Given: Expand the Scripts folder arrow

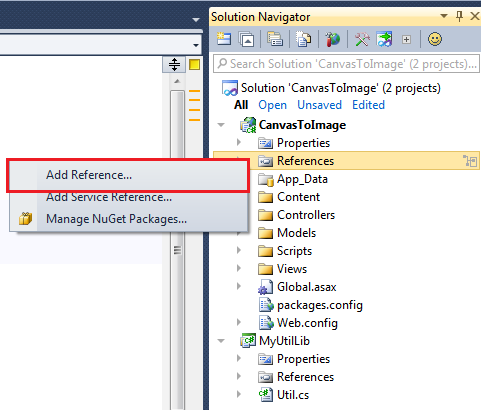Looking at the screenshot, I should click(x=239, y=250).
